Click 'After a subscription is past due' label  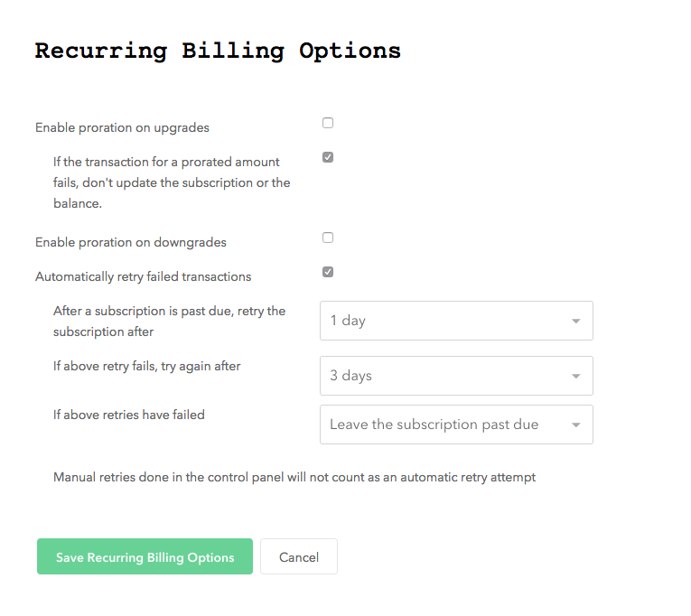pyautogui.click(x=169, y=322)
